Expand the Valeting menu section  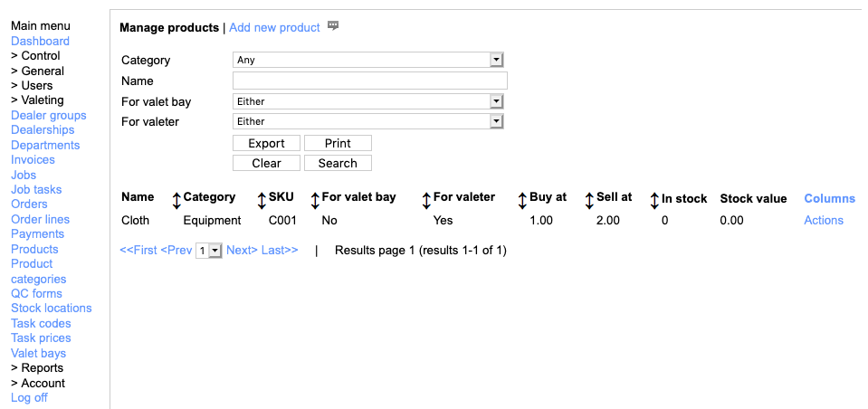(37, 100)
